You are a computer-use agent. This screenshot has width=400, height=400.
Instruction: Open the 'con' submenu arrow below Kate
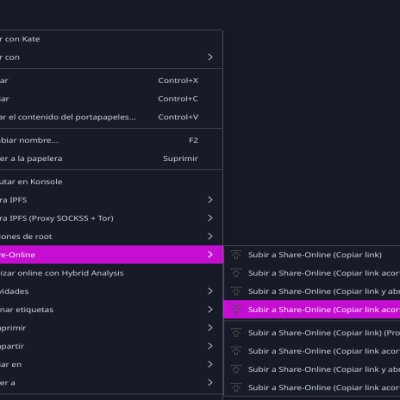[210, 57]
